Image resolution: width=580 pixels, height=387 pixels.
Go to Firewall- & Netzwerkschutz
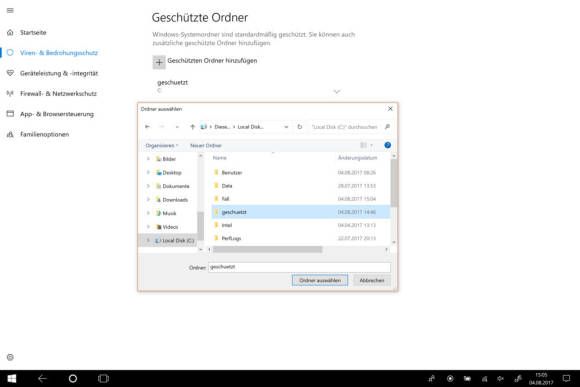point(58,94)
